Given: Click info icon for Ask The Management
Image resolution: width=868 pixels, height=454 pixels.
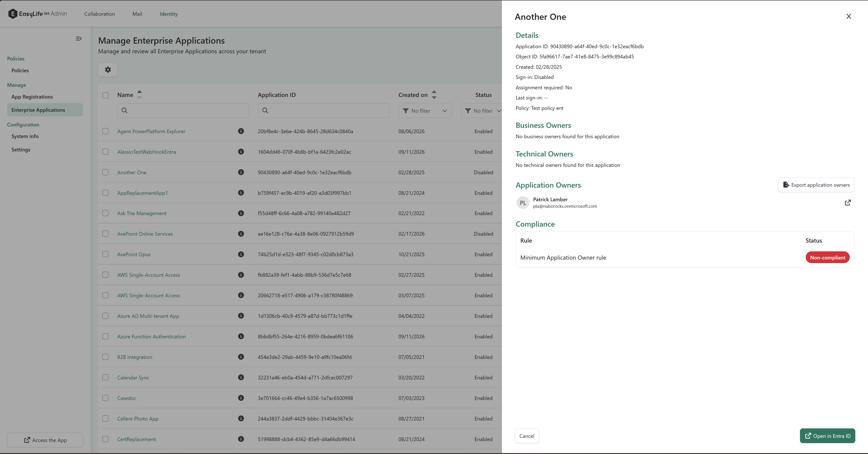Looking at the screenshot, I should point(241,213).
